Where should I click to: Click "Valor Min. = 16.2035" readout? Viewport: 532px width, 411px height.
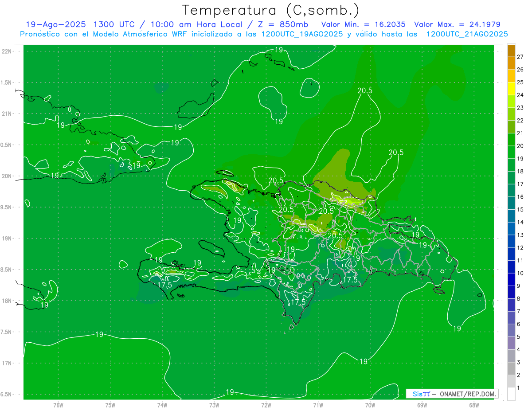pyautogui.click(x=363, y=24)
